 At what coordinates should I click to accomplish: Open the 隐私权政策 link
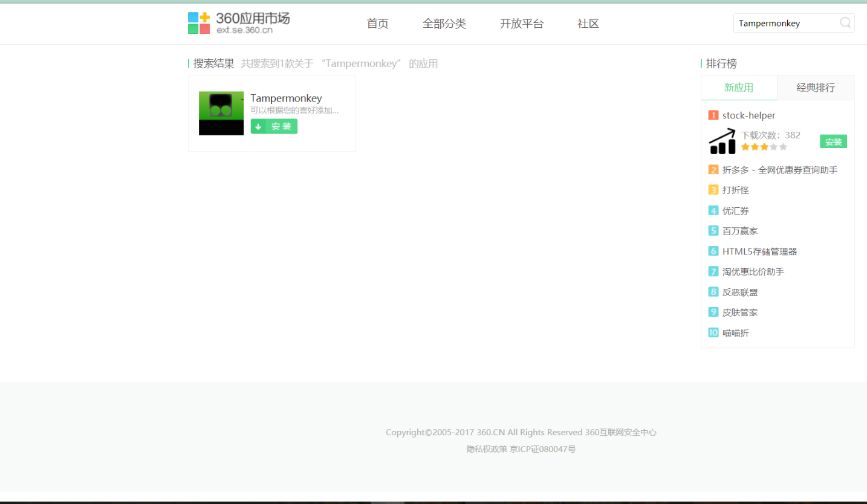tap(487, 449)
